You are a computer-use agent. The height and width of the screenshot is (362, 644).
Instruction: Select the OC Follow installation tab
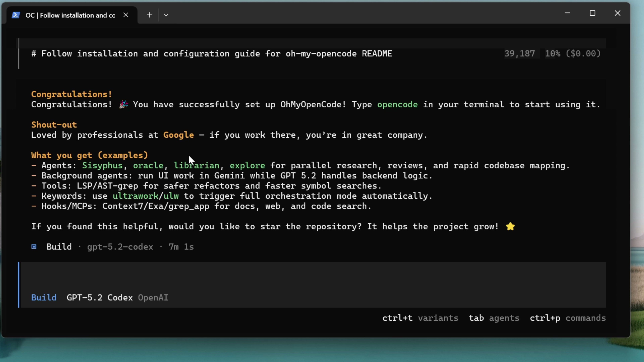click(70, 15)
